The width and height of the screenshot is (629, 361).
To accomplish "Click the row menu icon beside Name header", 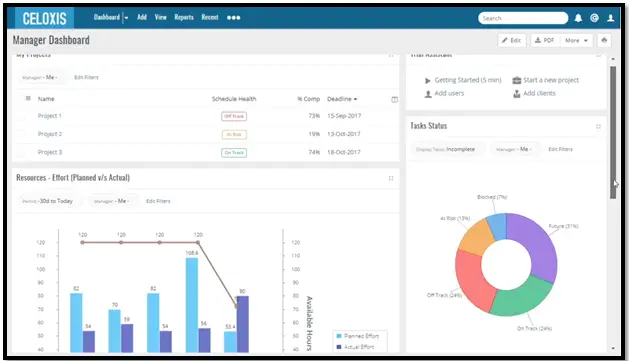I will click(x=28, y=98).
